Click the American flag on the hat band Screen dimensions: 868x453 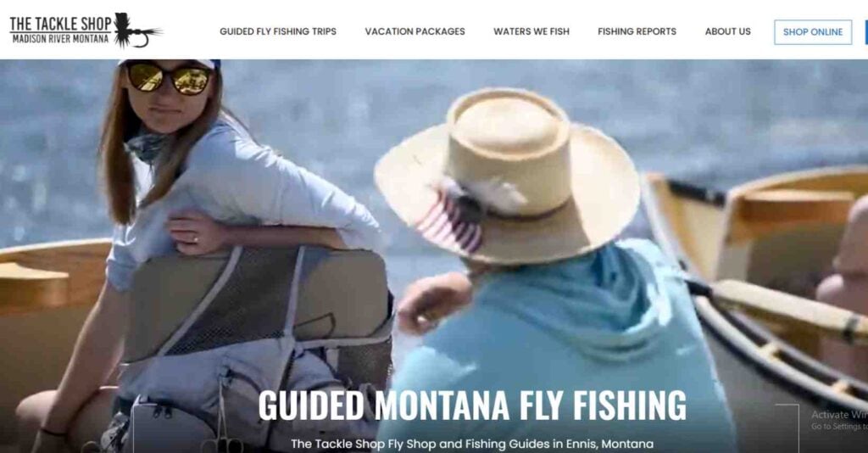coord(451,220)
